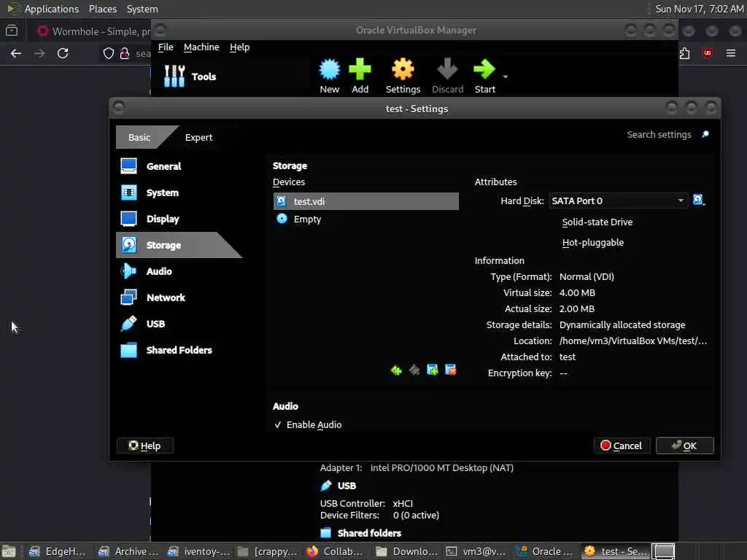The width and height of the screenshot is (747, 560).
Task: Click the remove attachment icon under Devices
Action: point(450,370)
